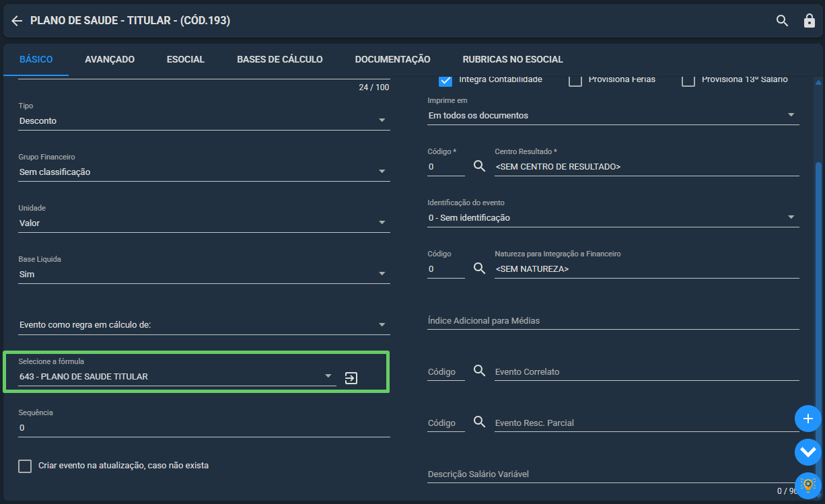Switch to the AVANÇADO tab

[110, 59]
